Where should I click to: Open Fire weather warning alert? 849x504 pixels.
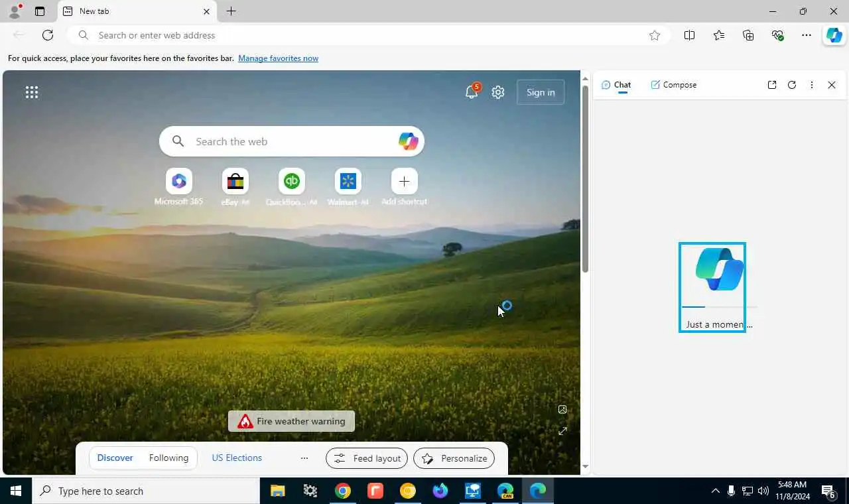click(291, 421)
